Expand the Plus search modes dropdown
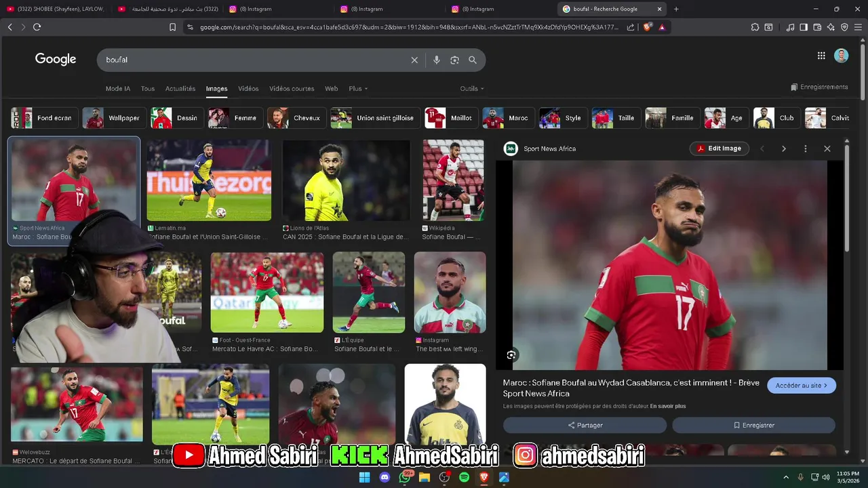This screenshot has height=488, width=868. 358,89
